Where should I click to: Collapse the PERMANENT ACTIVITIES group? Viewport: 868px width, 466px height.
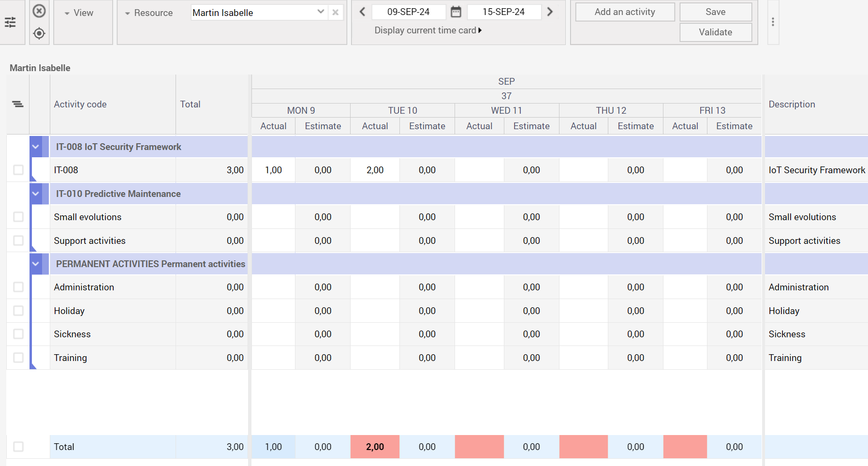(35, 264)
